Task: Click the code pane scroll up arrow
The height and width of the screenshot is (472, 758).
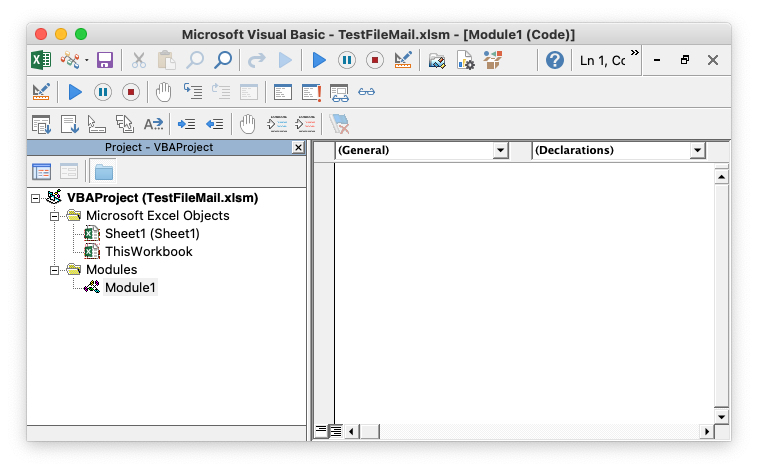Action: (721, 177)
